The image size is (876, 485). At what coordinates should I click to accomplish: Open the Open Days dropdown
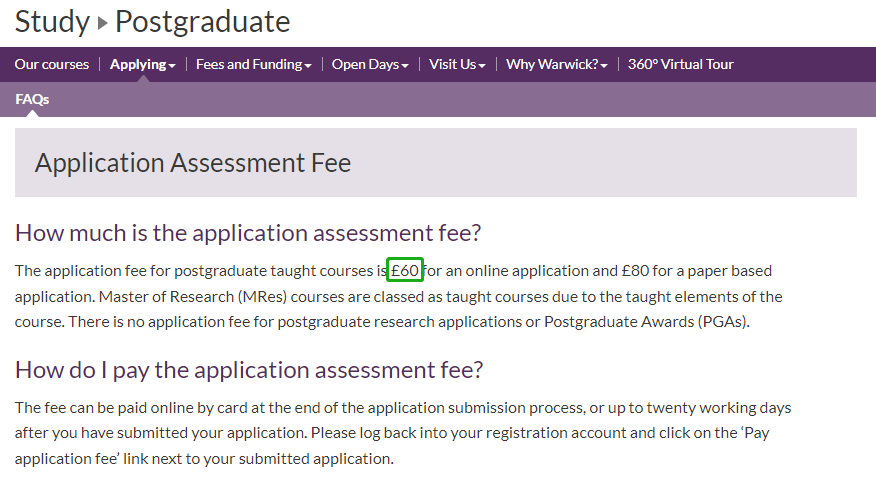click(x=370, y=65)
